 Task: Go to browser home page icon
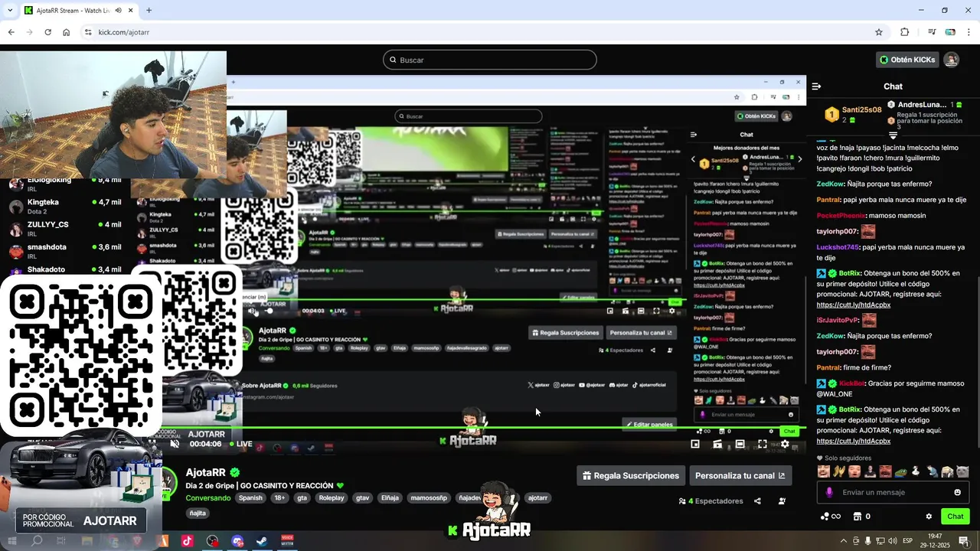(67, 32)
